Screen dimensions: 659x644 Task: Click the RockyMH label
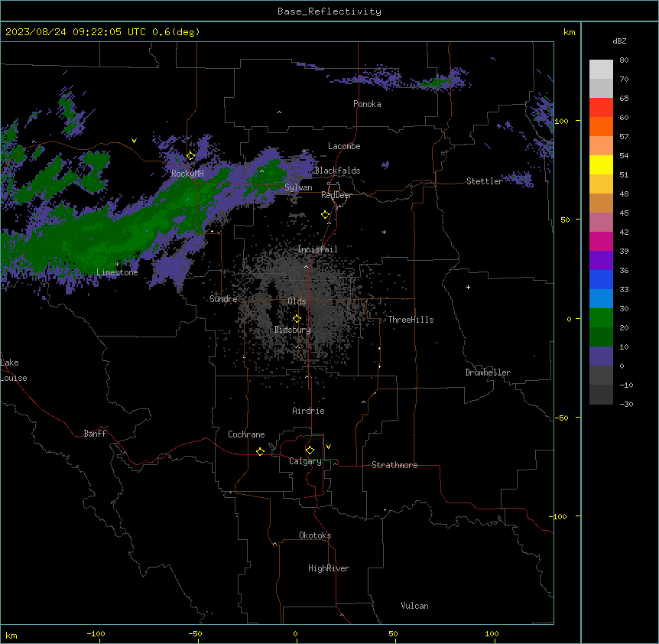pyautogui.click(x=187, y=173)
